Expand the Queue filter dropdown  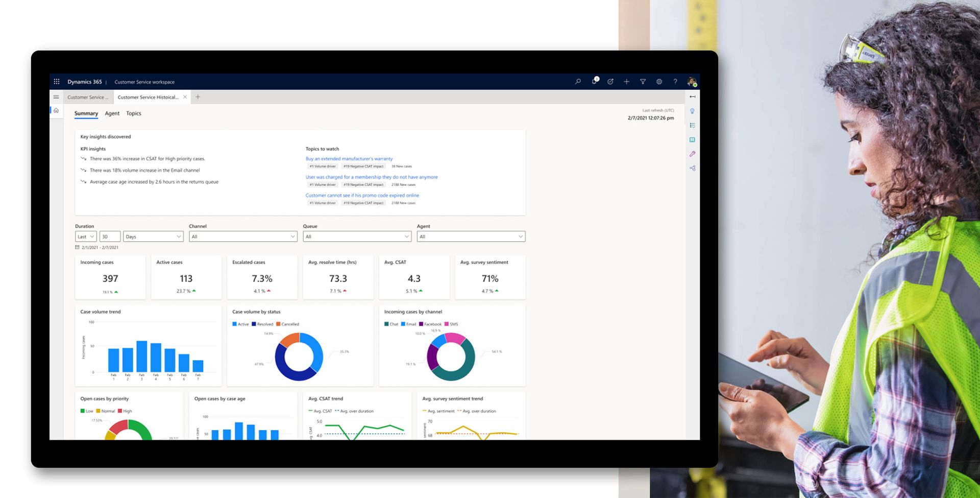357,236
